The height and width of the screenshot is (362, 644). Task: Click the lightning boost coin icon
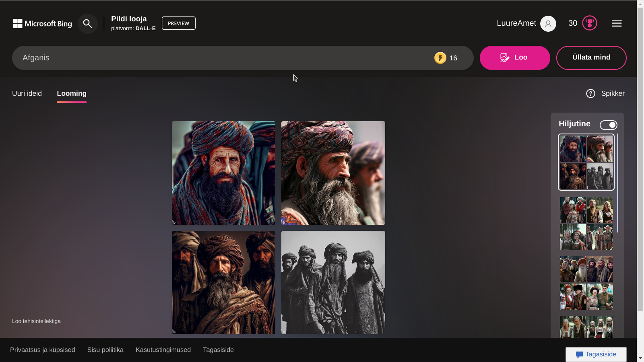[x=440, y=58]
